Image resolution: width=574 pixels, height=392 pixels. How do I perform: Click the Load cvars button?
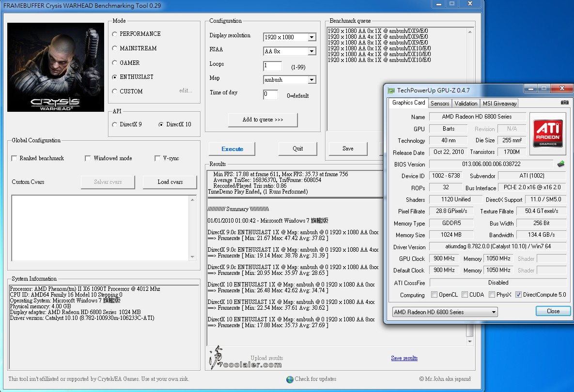pos(170,182)
